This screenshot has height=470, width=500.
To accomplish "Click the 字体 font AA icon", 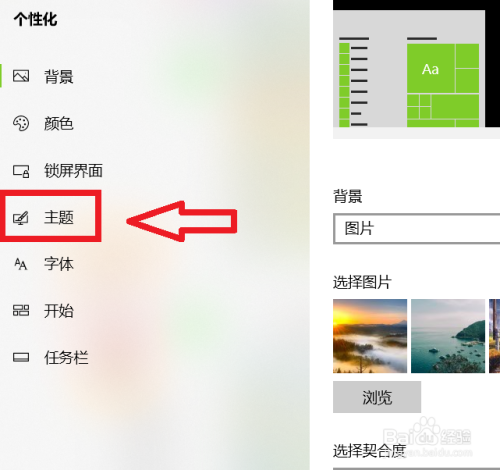I will coord(21,264).
